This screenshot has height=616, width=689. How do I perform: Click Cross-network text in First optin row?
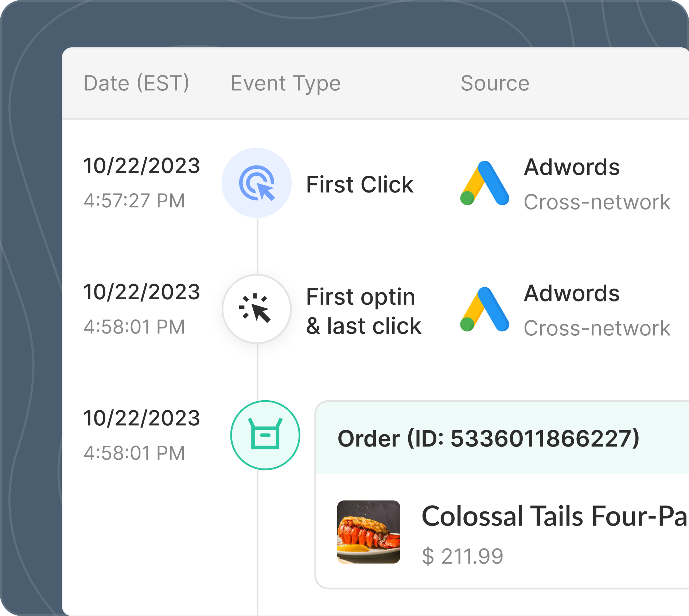point(597,328)
